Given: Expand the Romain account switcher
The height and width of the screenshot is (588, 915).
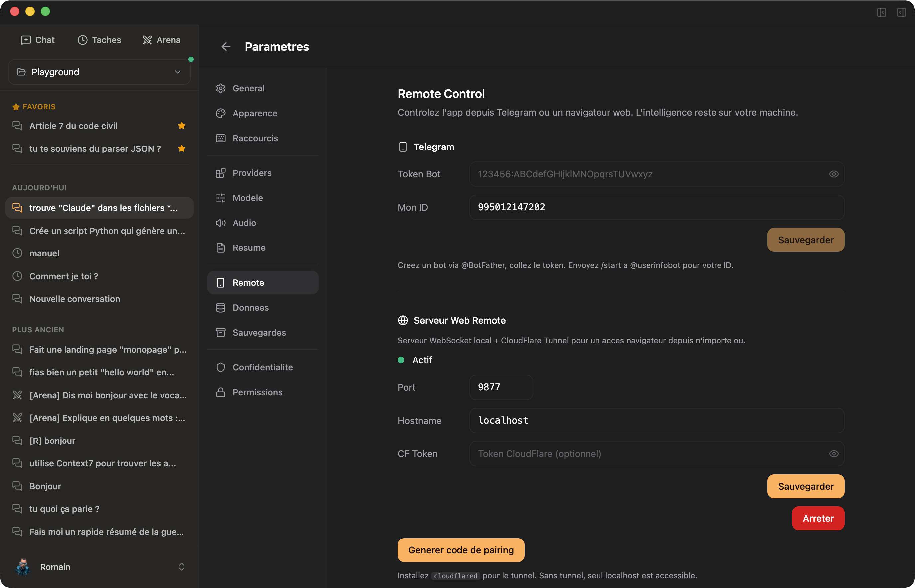Looking at the screenshot, I should pyautogui.click(x=182, y=567).
